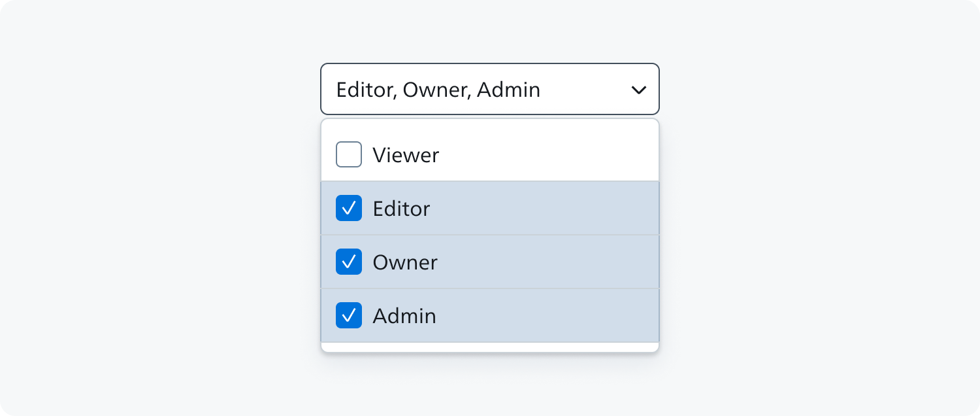This screenshot has width=980, height=416.
Task: Click the white padding below the Admin option
Action: [x=490, y=347]
